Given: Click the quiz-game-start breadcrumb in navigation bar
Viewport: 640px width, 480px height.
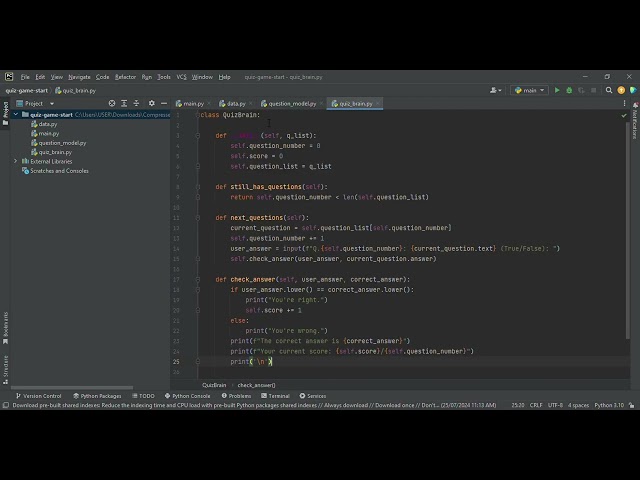Looking at the screenshot, I should coord(27,91).
